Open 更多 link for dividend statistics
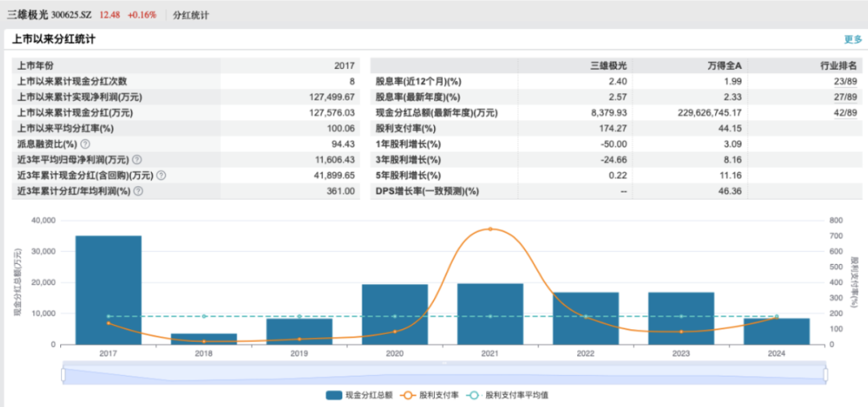The image size is (868, 407). pos(853,39)
